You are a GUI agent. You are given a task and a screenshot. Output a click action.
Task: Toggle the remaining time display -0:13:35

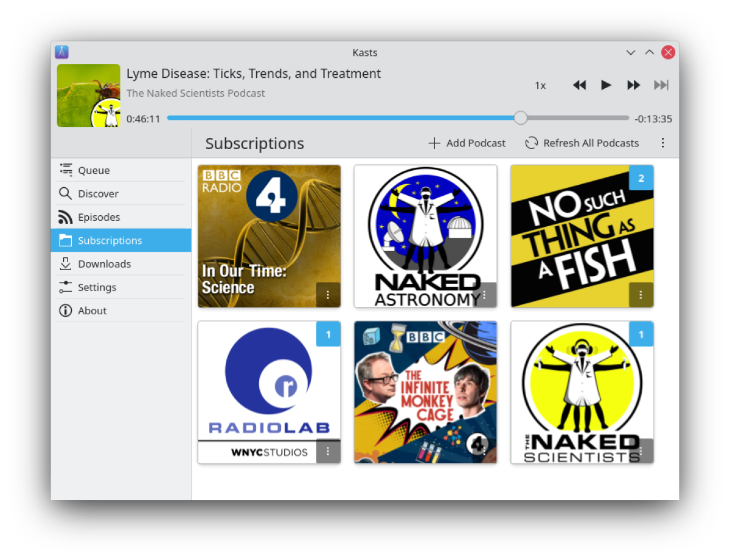coord(653,119)
